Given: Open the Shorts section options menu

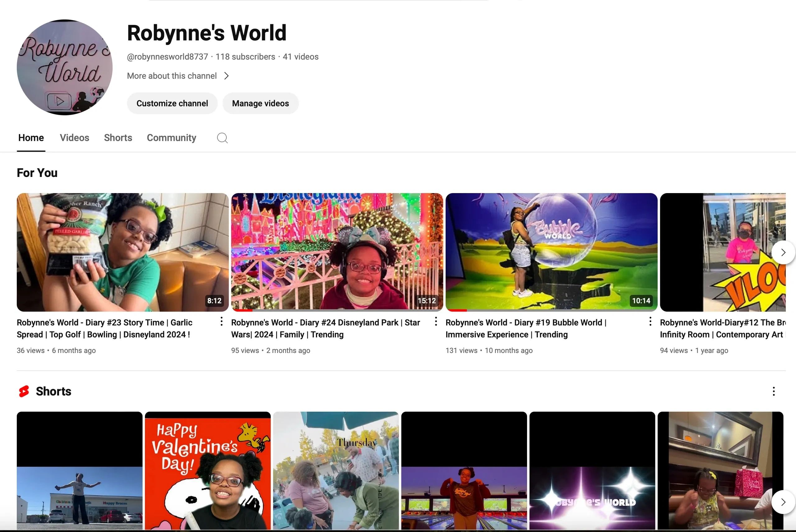Looking at the screenshot, I should [774, 391].
